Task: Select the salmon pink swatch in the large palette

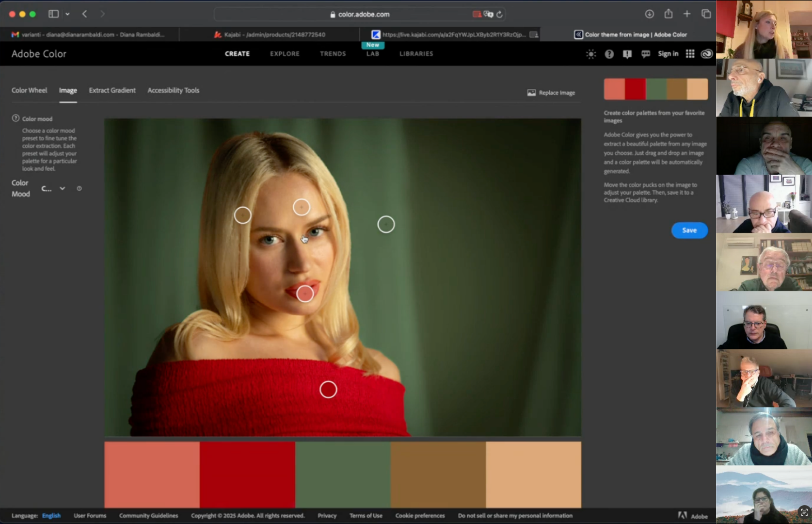Action: pyautogui.click(x=152, y=475)
